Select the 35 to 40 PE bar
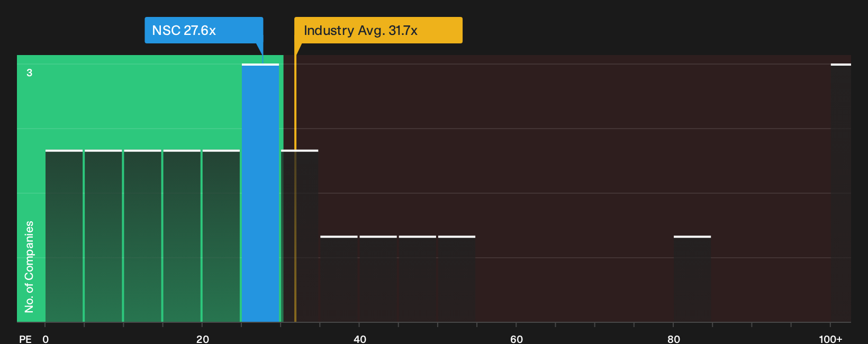 pos(339,279)
